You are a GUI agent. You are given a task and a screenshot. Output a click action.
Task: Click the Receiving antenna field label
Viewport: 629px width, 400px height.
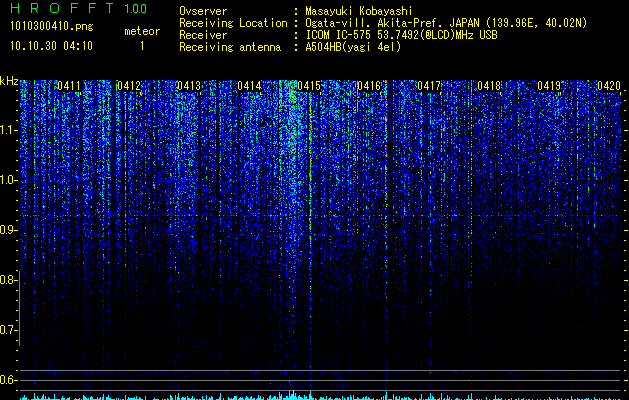[x=230, y=47]
